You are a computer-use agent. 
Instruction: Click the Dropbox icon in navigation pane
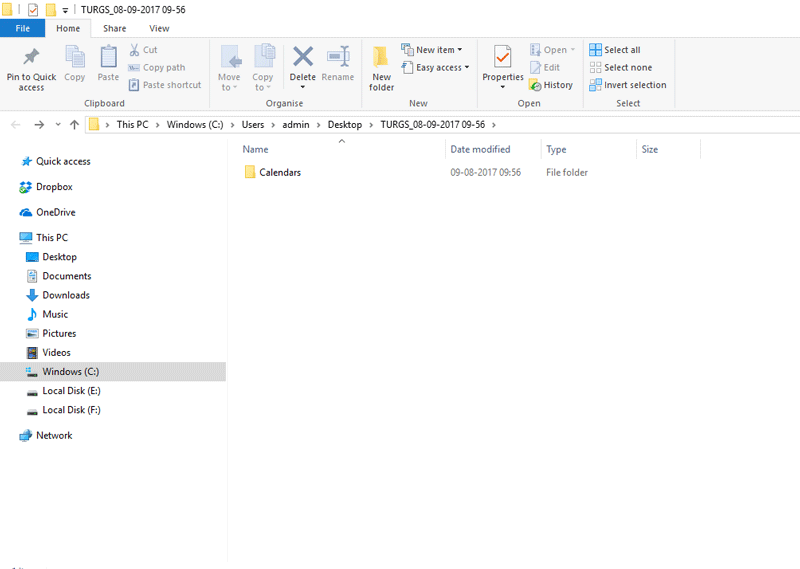(26, 187)
